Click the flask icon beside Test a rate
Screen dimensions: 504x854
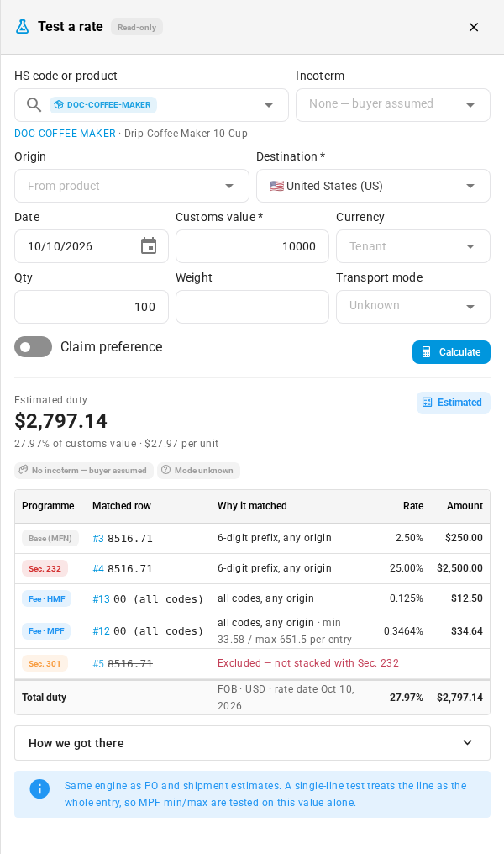point(23,27)
